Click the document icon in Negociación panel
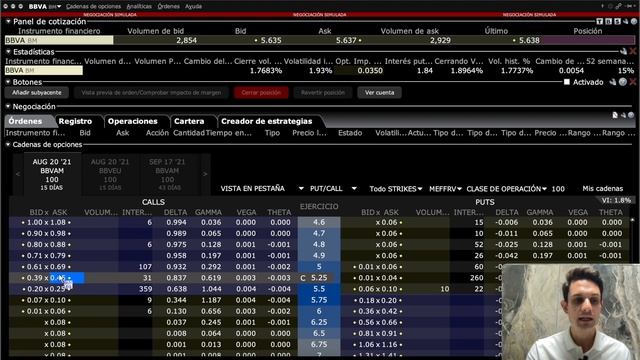 tap(615, 116)
